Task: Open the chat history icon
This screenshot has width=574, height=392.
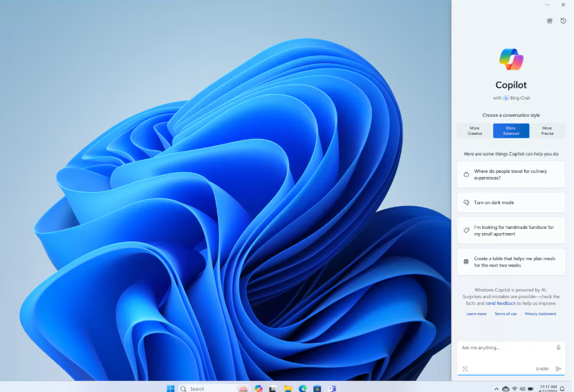Action: (563, 21)
